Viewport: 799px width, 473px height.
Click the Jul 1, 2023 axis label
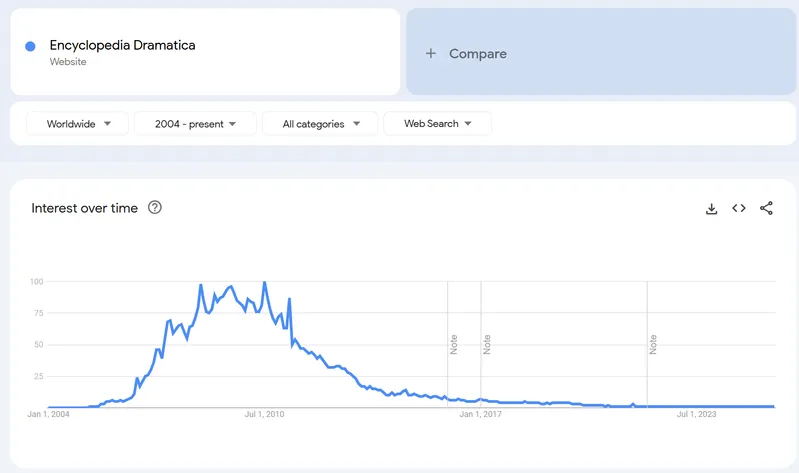click(x=696, y=414)
